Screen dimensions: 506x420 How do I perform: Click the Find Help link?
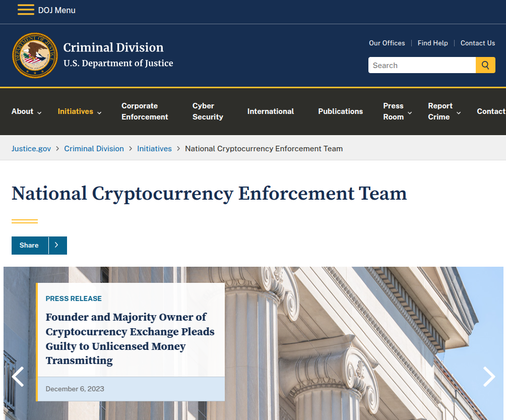[432, 43]
